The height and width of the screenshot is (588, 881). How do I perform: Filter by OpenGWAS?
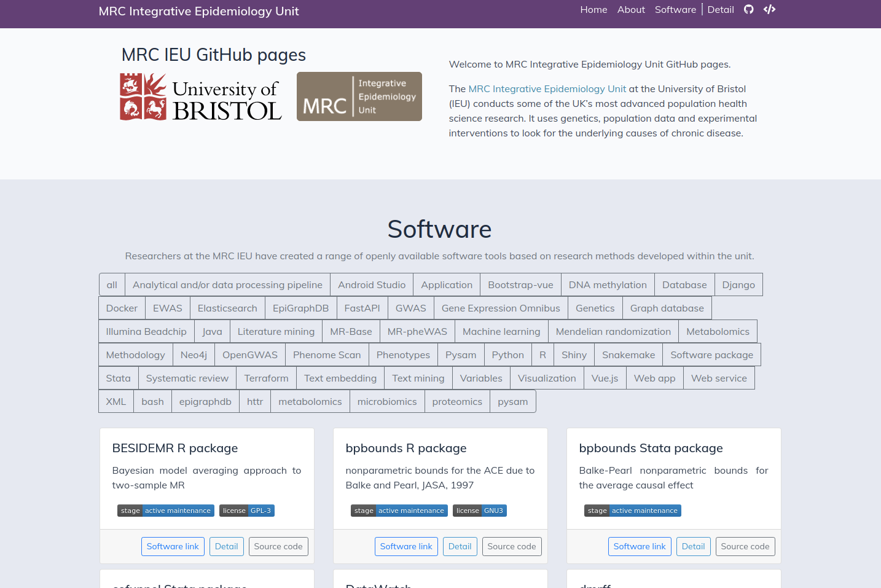250,355
